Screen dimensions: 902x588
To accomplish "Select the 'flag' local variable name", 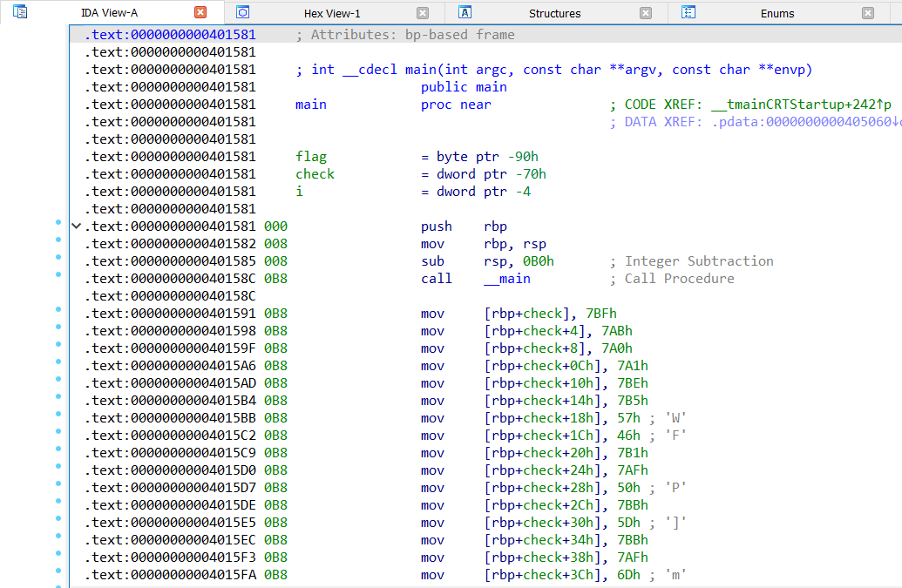I will [311, 157].
